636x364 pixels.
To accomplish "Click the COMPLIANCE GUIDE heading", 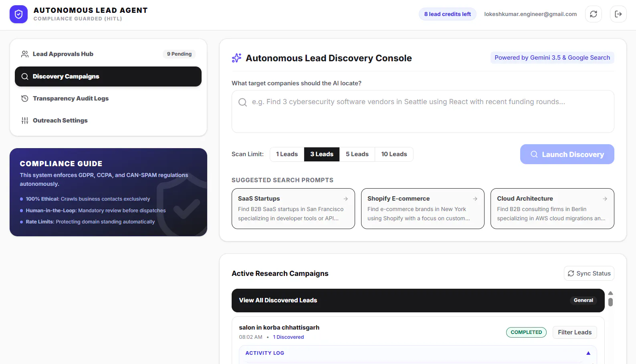I will 61,164.
